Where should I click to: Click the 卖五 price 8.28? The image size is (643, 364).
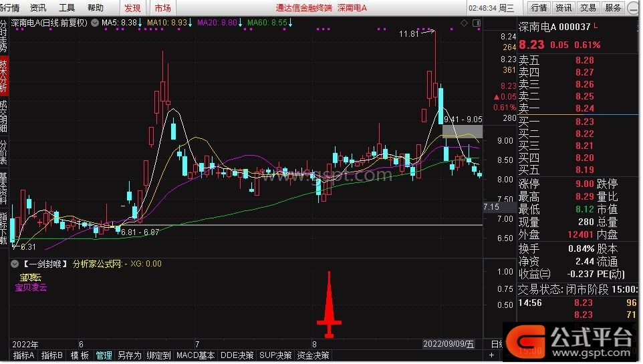[584, 61]
